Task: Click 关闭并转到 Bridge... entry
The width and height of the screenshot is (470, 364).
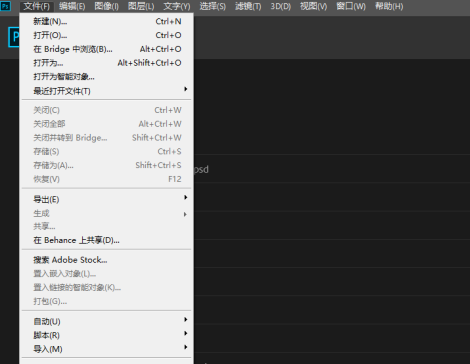Action: click(107, 138)
